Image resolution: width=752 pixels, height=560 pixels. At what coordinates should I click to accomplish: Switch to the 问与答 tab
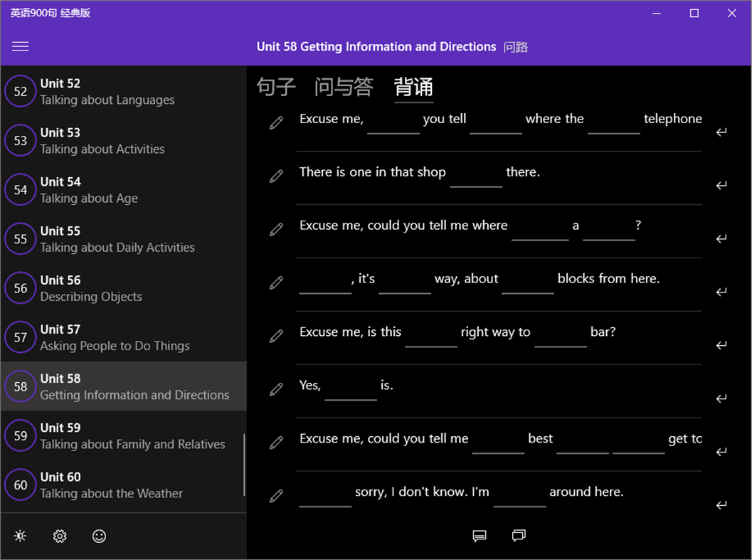click(x=344, y=87)
